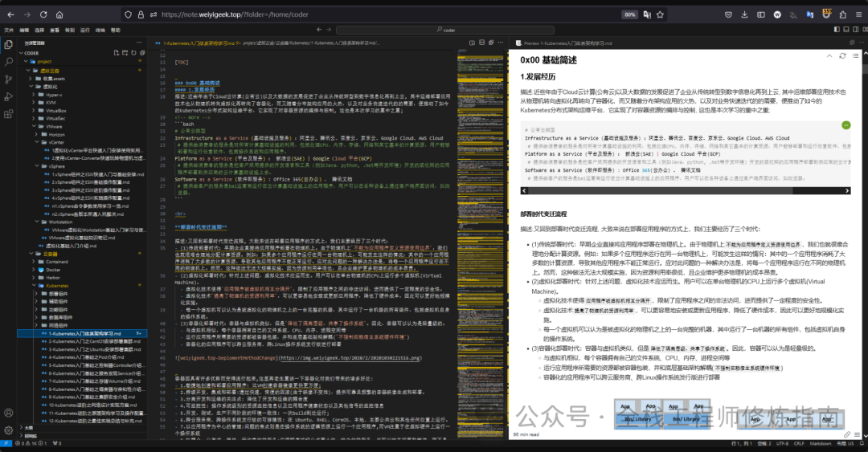The height and width of the screenshot is (452, 868).
Task: Open the 文件 menu
Action: (x=9, y=30)
